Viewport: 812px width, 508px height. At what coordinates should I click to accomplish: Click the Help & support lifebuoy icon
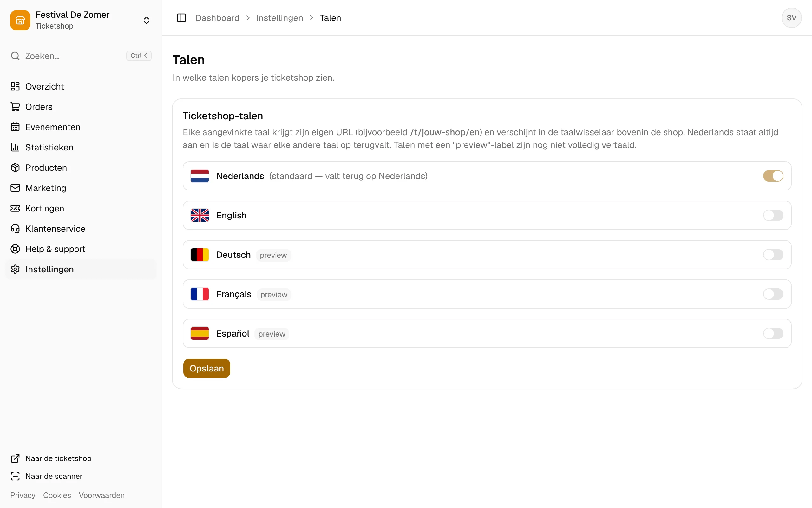point(15,249)
